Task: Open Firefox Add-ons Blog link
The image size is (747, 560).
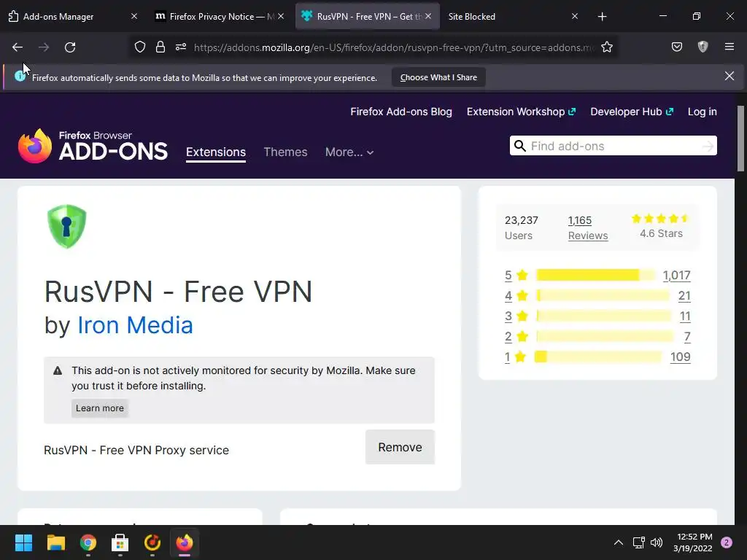Action: tap(401, 112)
